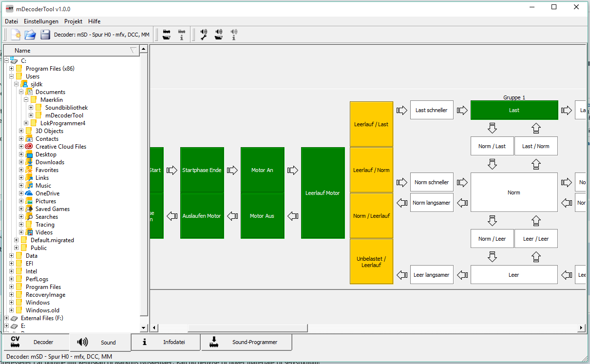Click the Last schneller box
590x364 pixels.
click(x=432, y=110)
